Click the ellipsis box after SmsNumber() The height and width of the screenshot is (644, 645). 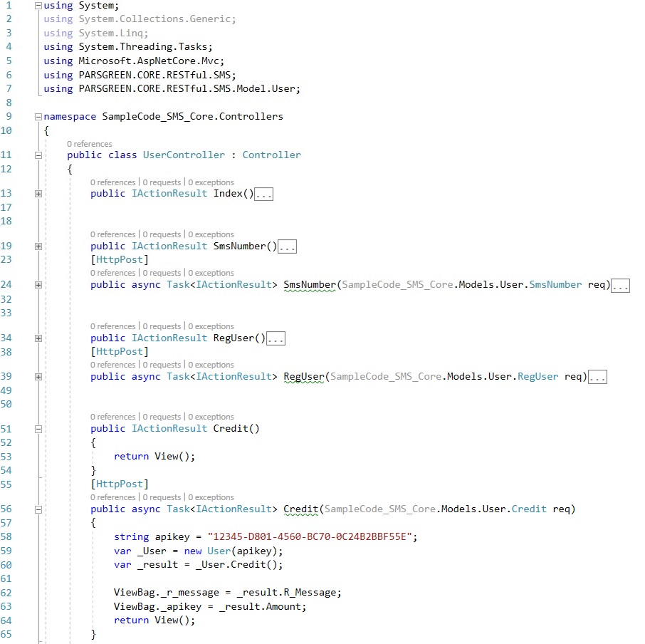287,247
